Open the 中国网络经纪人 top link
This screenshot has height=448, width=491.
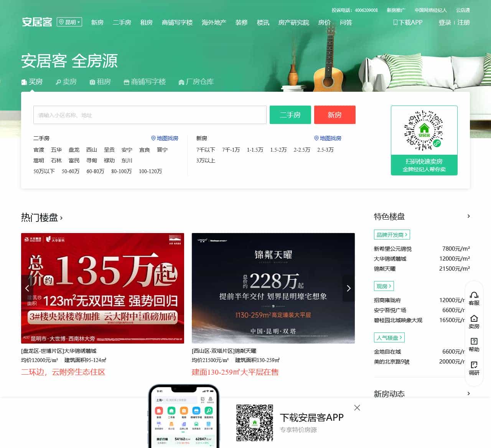click(x=430, y=10)
